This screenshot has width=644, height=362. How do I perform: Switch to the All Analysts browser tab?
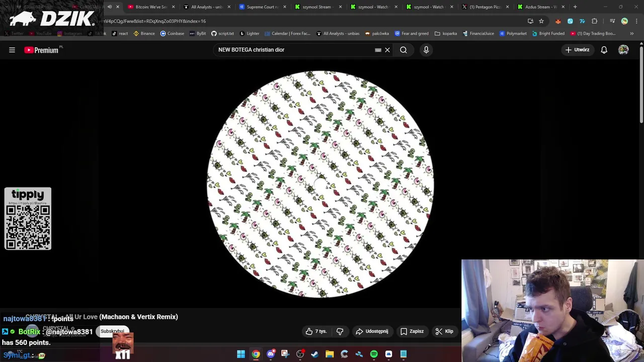207,7
